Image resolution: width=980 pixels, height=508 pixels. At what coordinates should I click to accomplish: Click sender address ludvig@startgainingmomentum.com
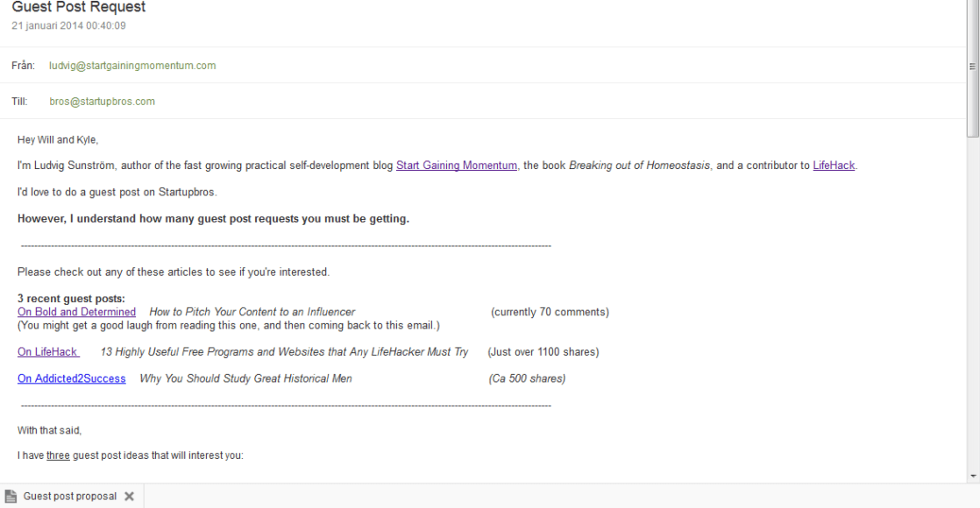(132, 66)
